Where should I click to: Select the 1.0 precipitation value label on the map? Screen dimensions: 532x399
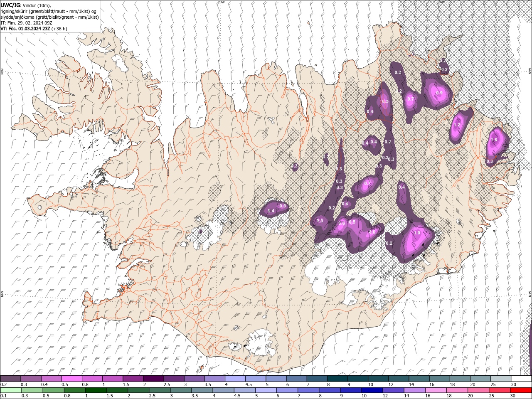click(x=417, y=233)
